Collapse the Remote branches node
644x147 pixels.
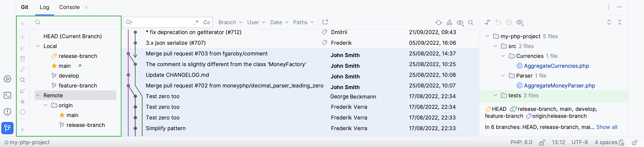38,95
